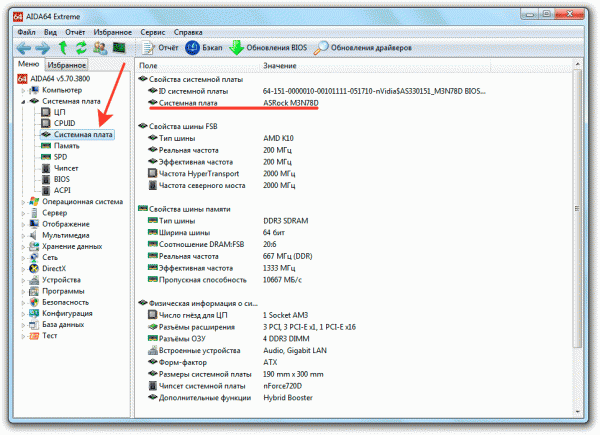The width and height of the screenshot is (600, 435).
Task: Select the Частота HyperTransport row
Action: click(x=221, y=174)
